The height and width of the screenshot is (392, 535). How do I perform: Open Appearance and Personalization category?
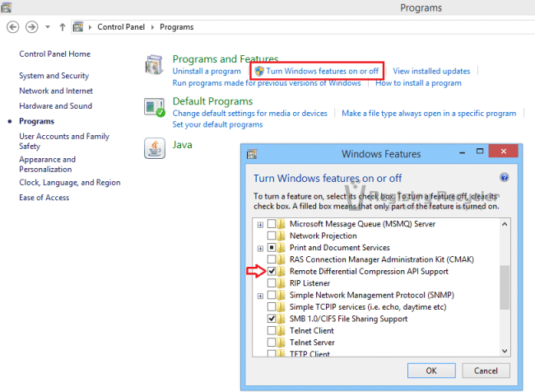(48, 164)
